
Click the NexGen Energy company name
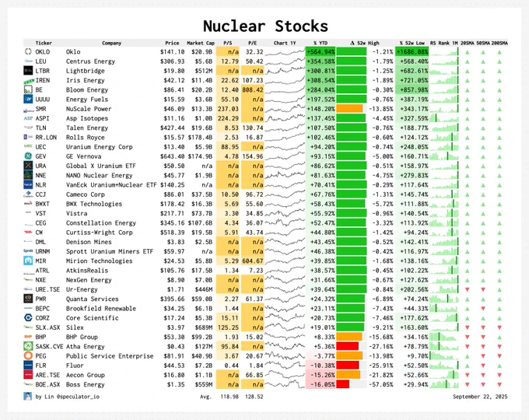[x=89, y=280]
